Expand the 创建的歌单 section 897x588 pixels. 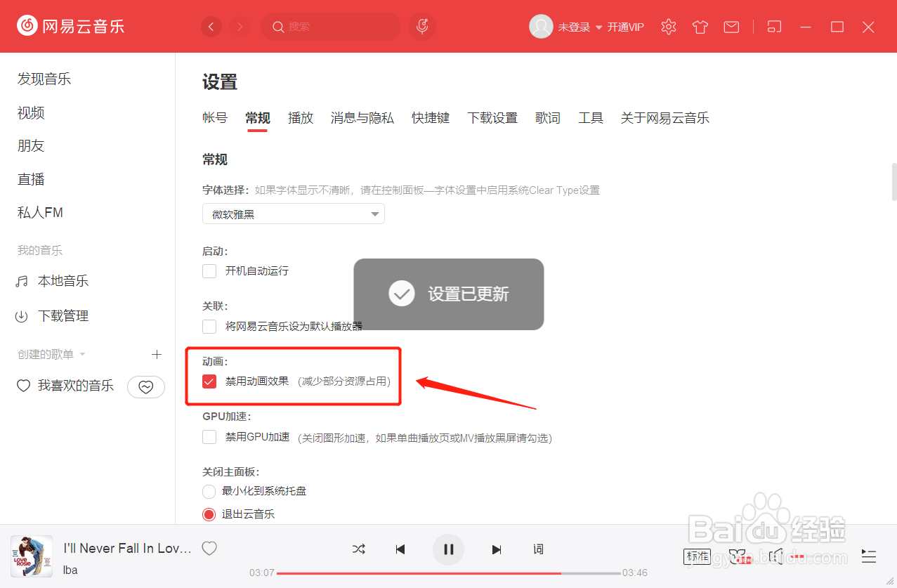tap(82, 354)
